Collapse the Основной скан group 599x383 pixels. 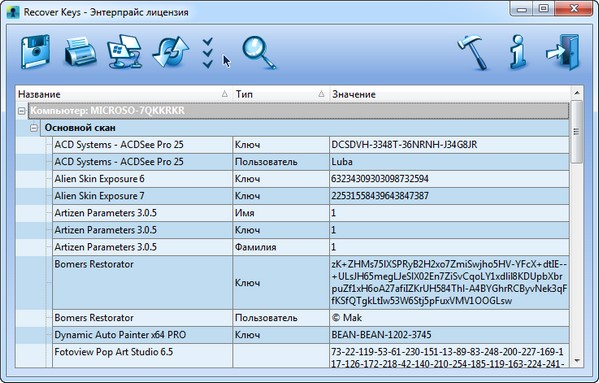click(x=34, y=128)
